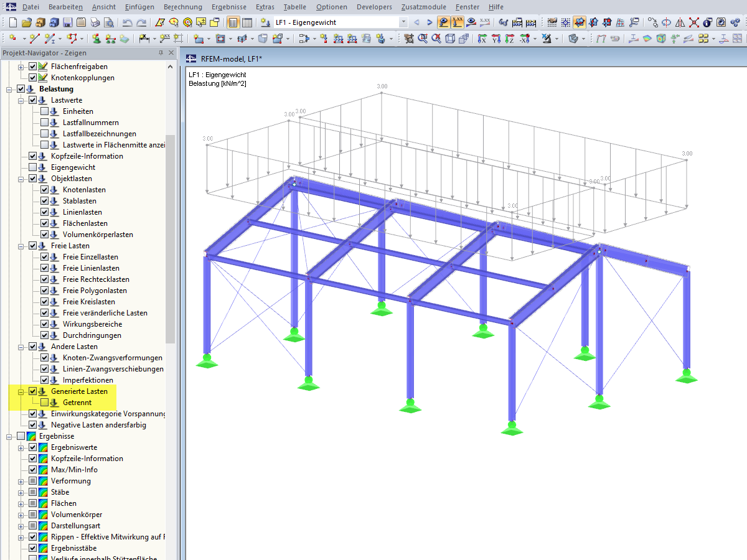
Task: Select Freie Polygonlasten tree label
Action: tap(95, 291)
